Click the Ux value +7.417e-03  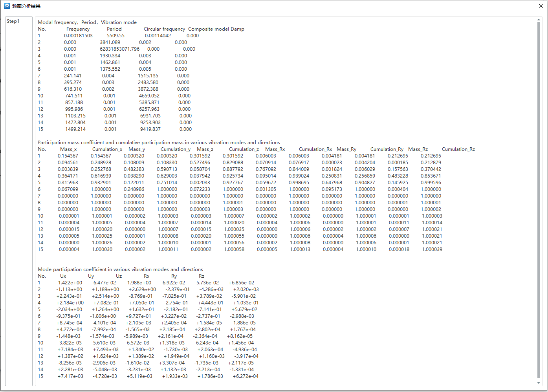coord(70,376)
